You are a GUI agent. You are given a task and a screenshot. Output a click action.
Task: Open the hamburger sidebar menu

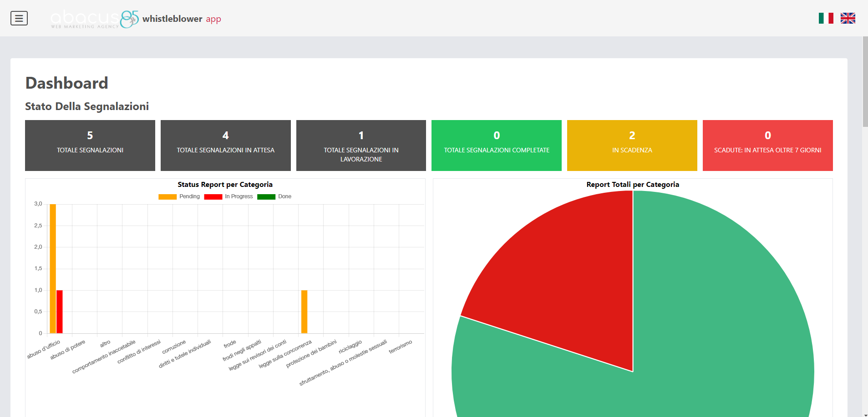[x=19, y=18]
